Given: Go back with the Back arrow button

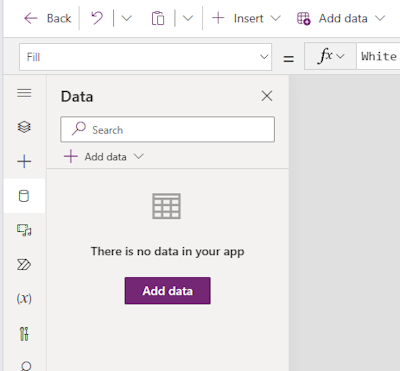Looking at the screenshot, I should pyautogui.click(x=47, y=18).
